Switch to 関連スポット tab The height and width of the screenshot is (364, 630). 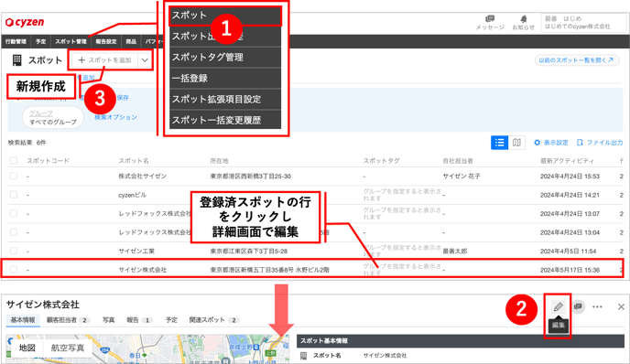point(213,320)
